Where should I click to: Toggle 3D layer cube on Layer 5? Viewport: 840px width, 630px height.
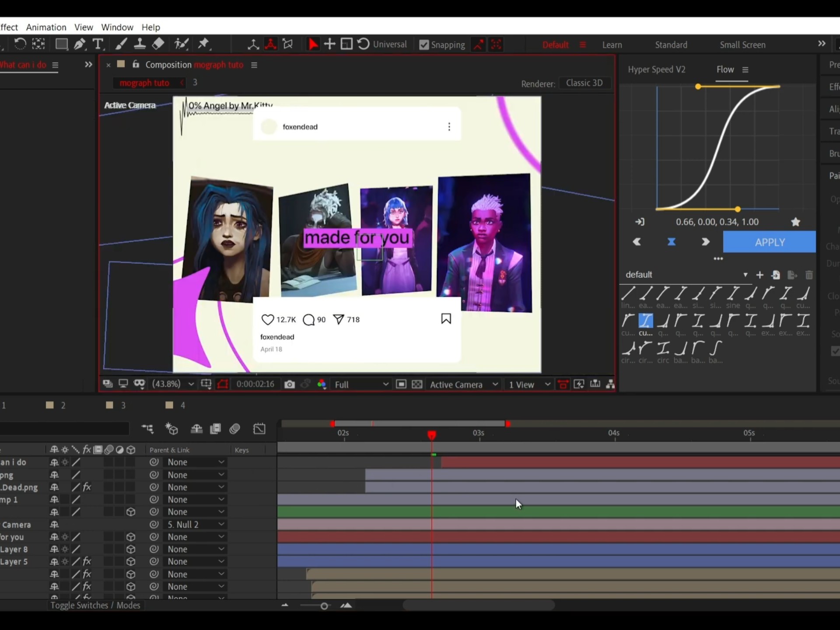coord(130,561)
